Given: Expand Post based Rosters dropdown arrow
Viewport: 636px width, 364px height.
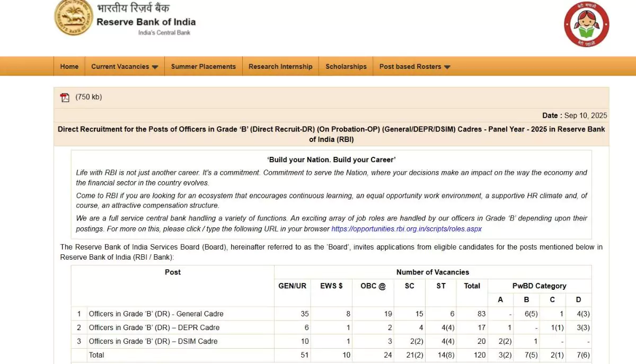Looking at the screenshot, I should 447,67.
